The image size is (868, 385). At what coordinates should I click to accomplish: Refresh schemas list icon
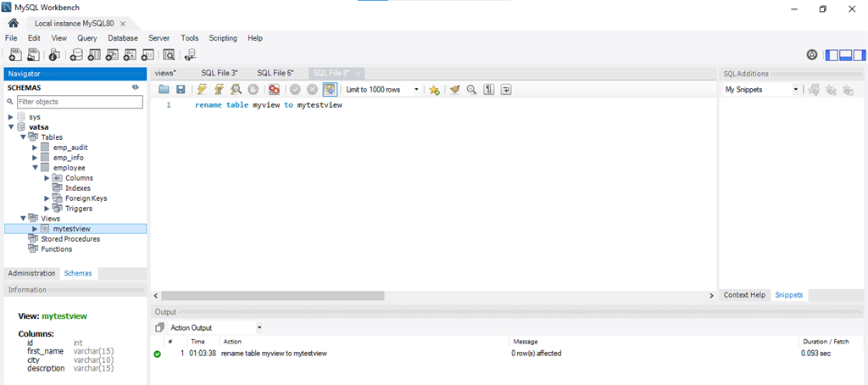point(135,87)
